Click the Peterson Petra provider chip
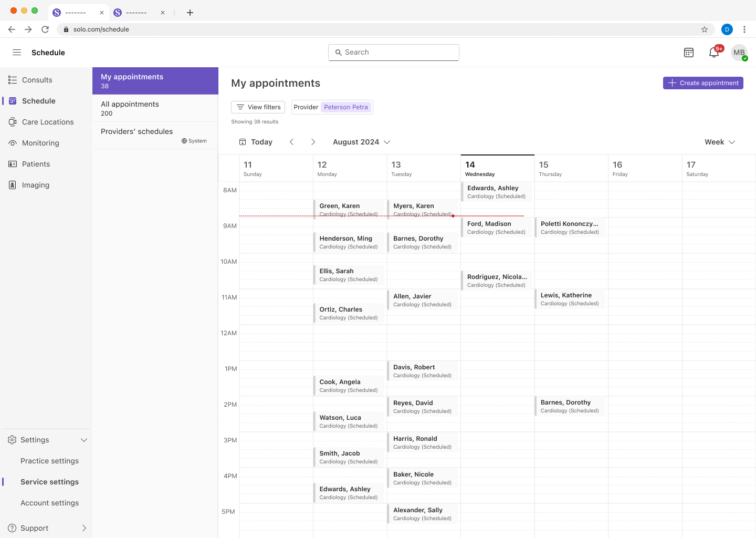The width and height of the screenshot is (756, 538). (346, 107)
